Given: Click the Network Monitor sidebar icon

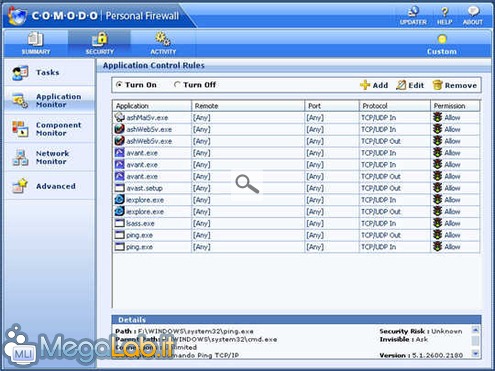Looking at the screenshot, I should pyautogui.click(x=20, y=157).
